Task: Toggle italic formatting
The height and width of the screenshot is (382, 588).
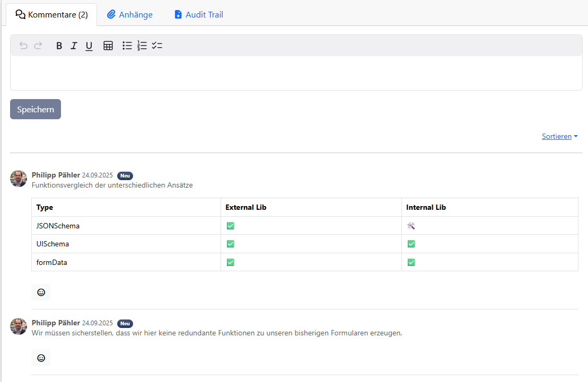Action: point(74,46)
